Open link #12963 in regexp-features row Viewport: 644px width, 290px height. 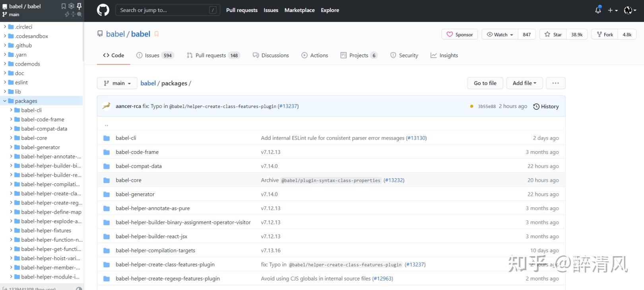click(382, 279)
